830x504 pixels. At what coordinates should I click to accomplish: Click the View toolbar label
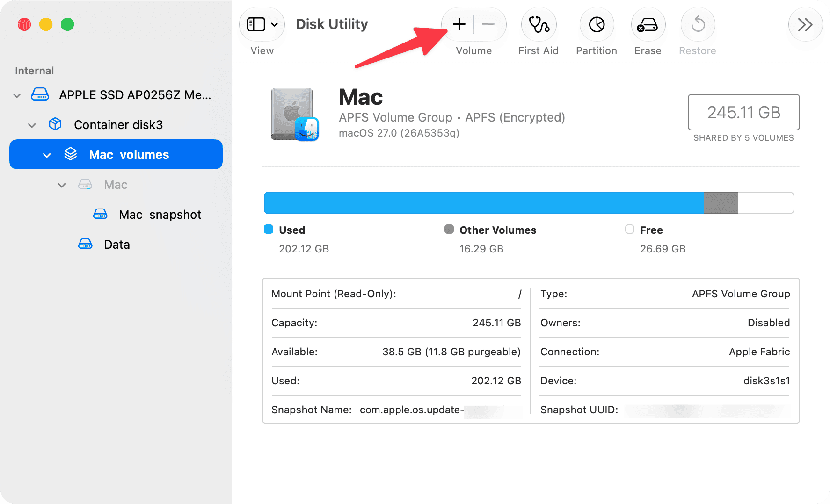coord(262,50)
